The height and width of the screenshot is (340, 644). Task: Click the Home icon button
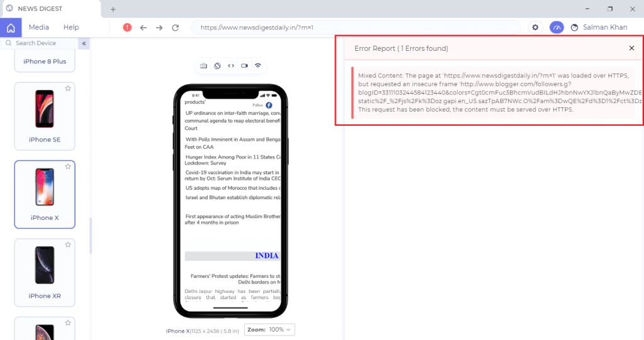click(11, 28)
